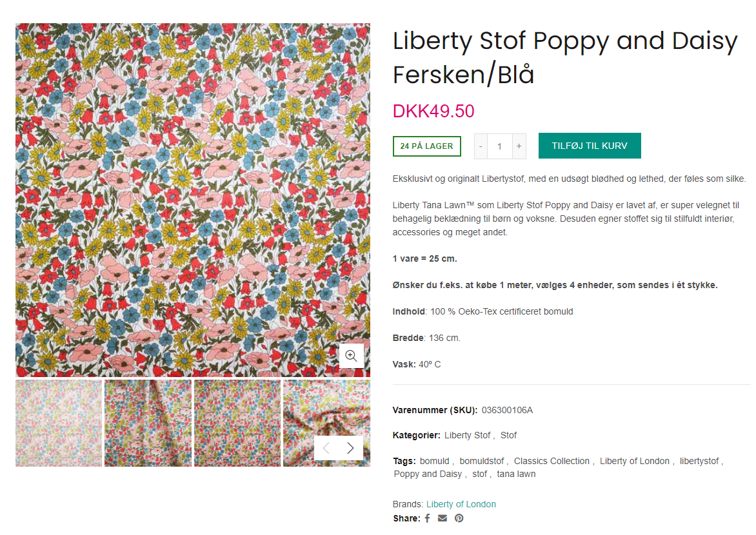Go to next thumbnail with right arrow
The width and height of the screenshot is (756, 535).
(x=351, y=448)
